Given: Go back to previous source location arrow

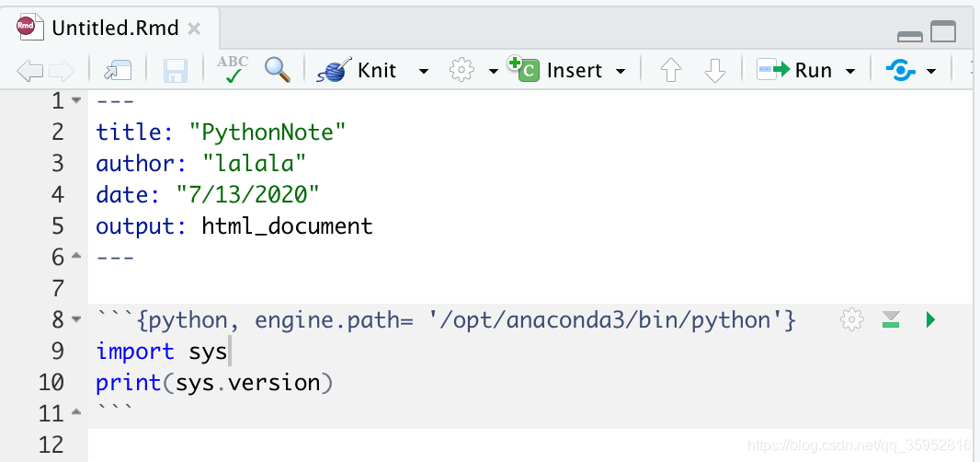Looking at the screenshot, I should [x=28, y=71].
